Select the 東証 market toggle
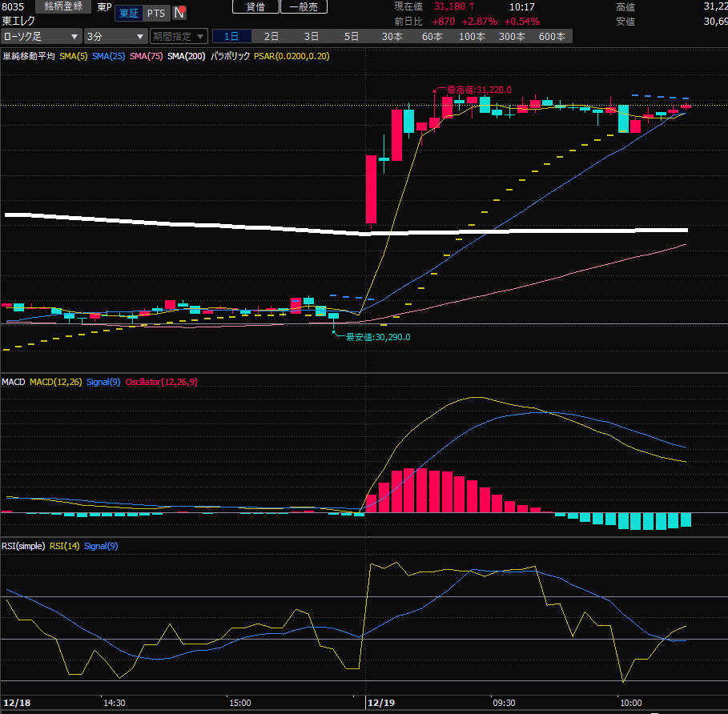The width and height of the screenshot is (728, 714). pyautogui.click(x=127, y=13)
